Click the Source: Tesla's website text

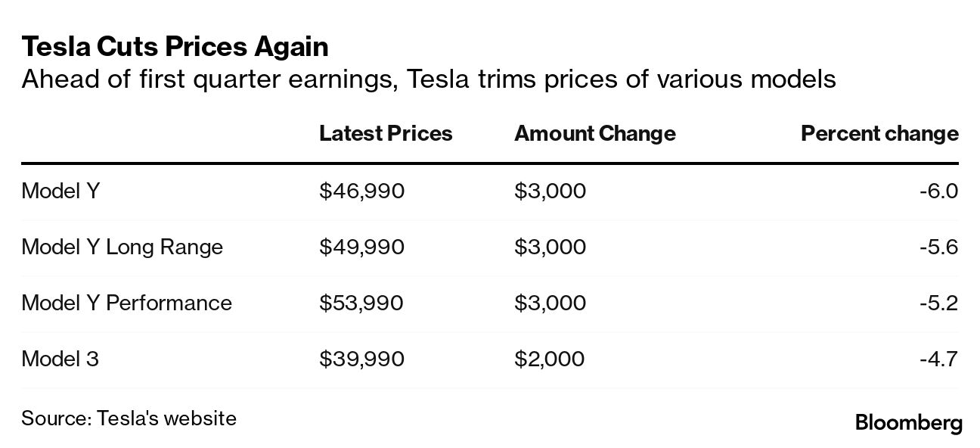(x=129, y=418)
